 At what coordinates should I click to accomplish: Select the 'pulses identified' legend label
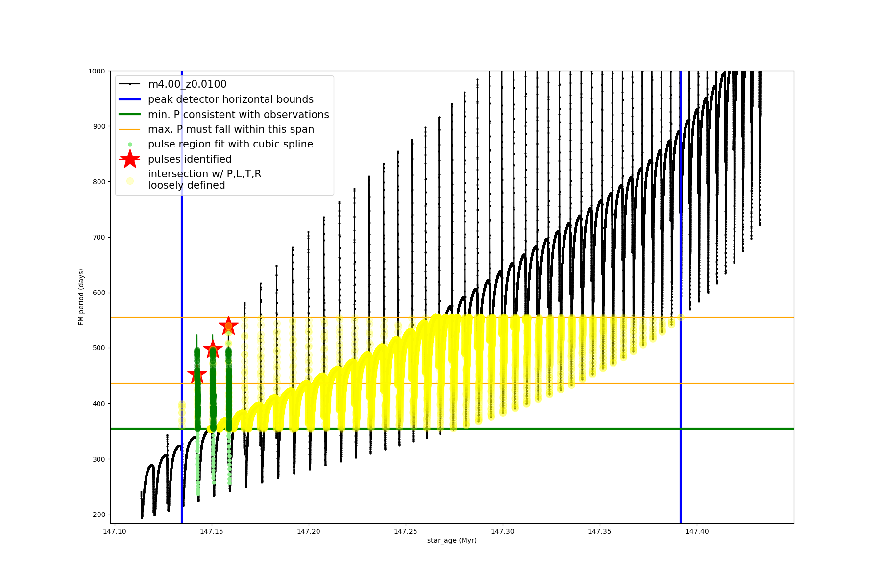click(190, 159)
